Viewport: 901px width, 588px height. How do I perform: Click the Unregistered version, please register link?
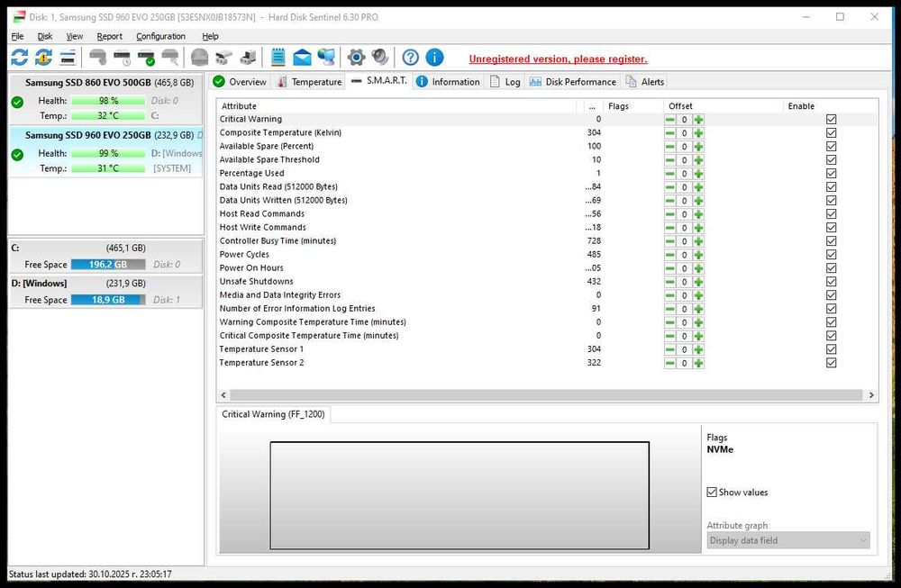tap(558, 59)
